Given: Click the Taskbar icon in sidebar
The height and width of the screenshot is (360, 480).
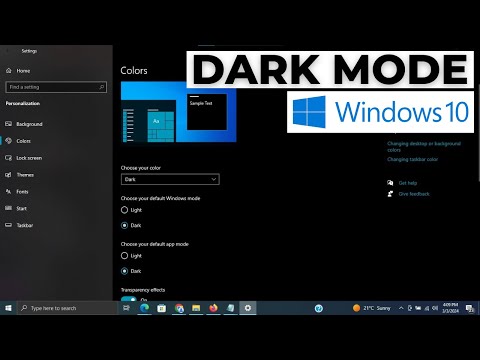Looking at the screenshot, I should coord(8,225).
